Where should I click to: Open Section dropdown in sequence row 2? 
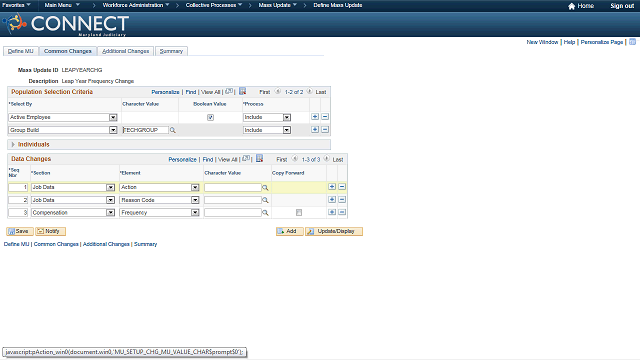click(x=73, y=200)
